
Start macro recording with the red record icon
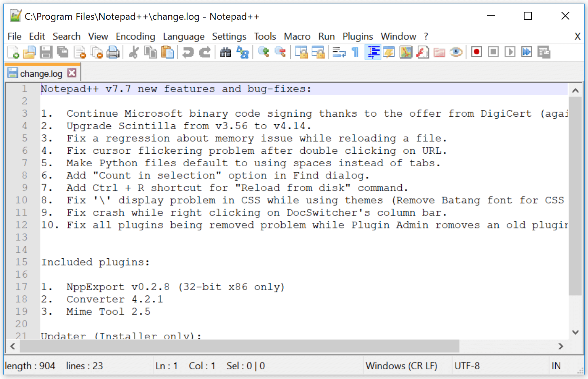coord(476,52)
